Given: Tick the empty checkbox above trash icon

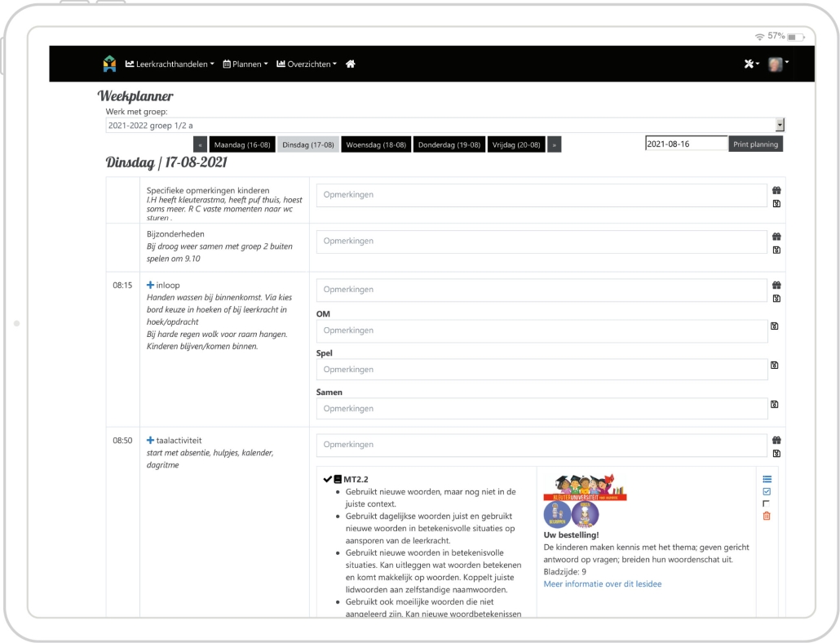Looking at the screenshot, I should (x=766, y=503).
